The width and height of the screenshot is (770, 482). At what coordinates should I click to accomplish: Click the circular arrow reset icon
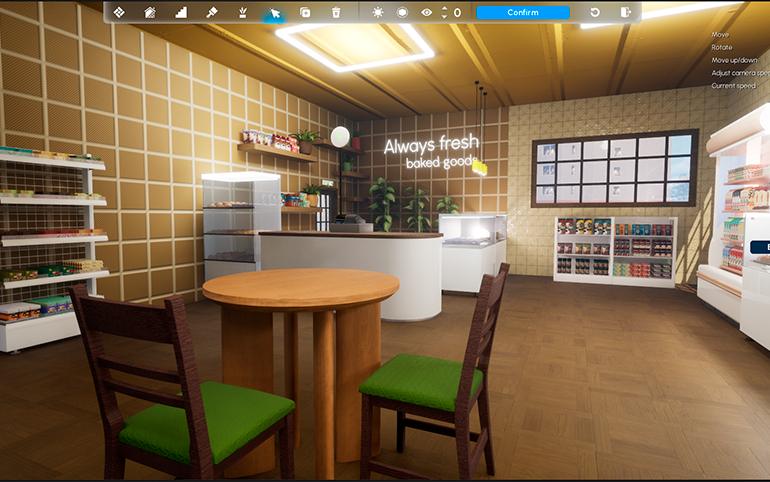coord(595,12)
